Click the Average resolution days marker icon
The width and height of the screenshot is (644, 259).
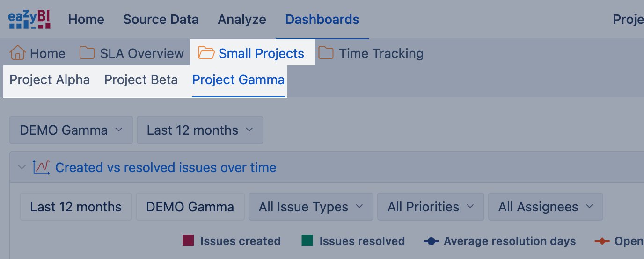[x=431, y=241]
